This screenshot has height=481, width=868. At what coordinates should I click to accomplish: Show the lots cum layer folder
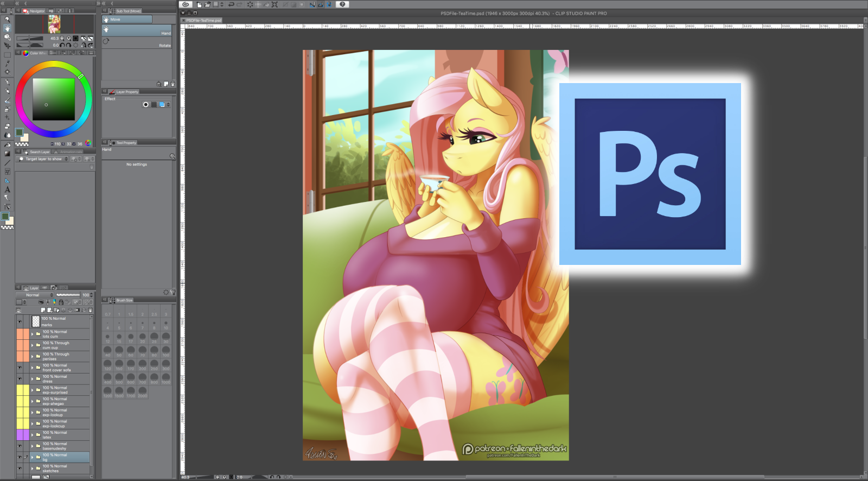coord(20,334)
